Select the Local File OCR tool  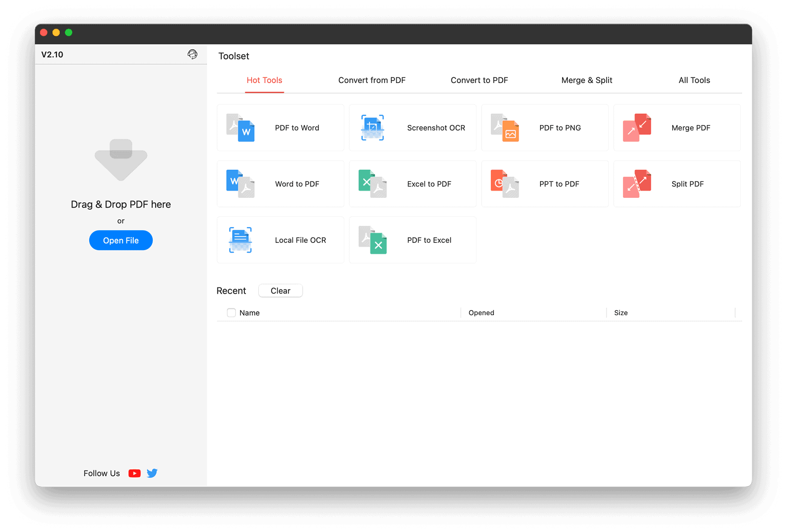pos(280,239)
